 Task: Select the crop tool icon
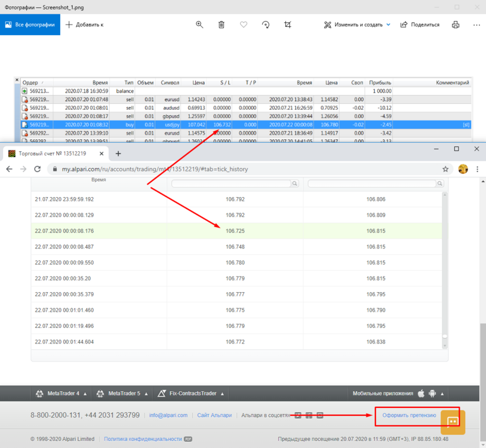click(288, 24)
